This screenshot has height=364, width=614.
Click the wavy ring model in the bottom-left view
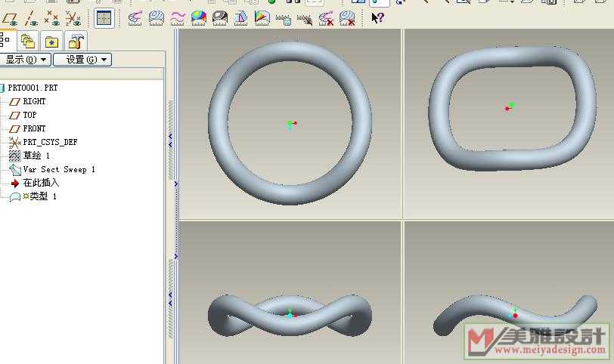[x=290, y=324]
